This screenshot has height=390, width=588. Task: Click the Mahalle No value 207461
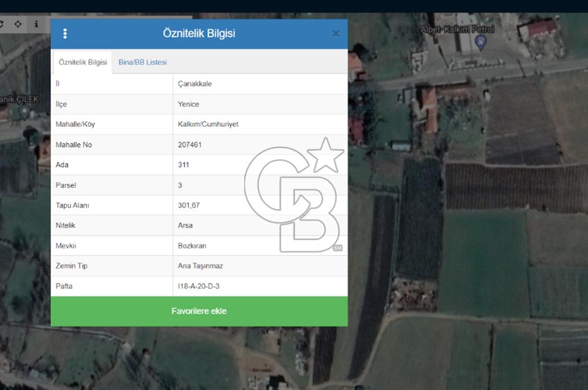coord(189,144)
